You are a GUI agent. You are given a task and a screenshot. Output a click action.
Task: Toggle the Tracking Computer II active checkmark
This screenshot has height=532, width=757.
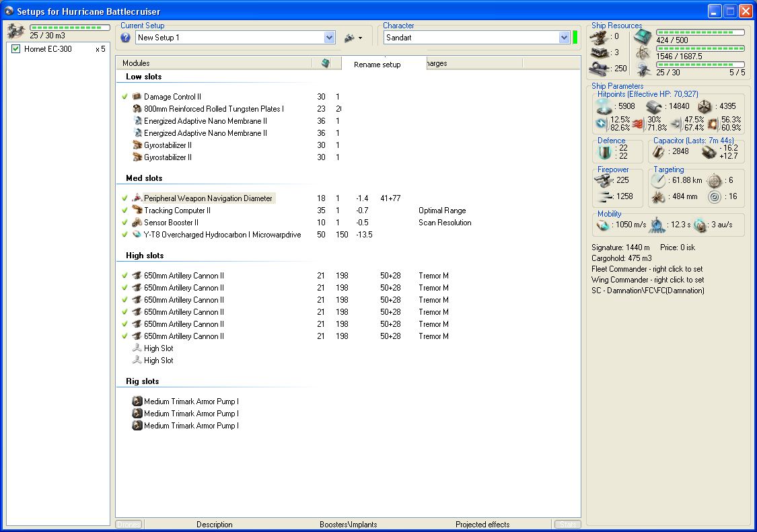pos(125,211)
